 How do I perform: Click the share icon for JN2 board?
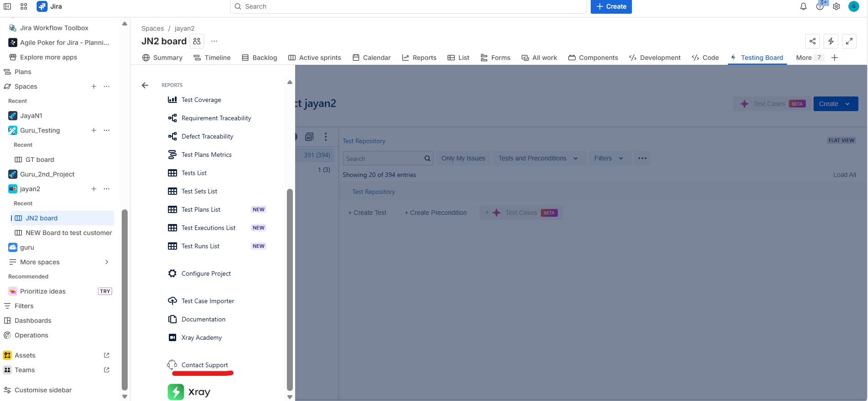pyautogui.click(x=812, y=41)
